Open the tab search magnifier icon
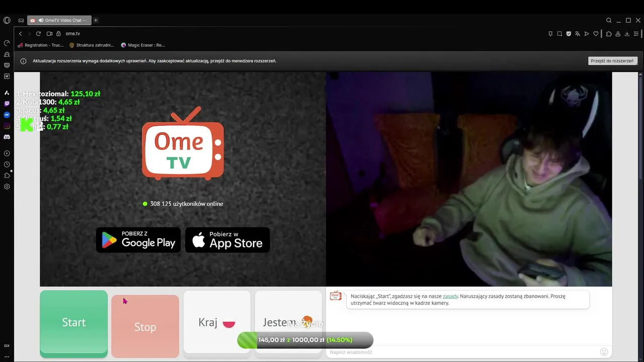 pos(609,21)
